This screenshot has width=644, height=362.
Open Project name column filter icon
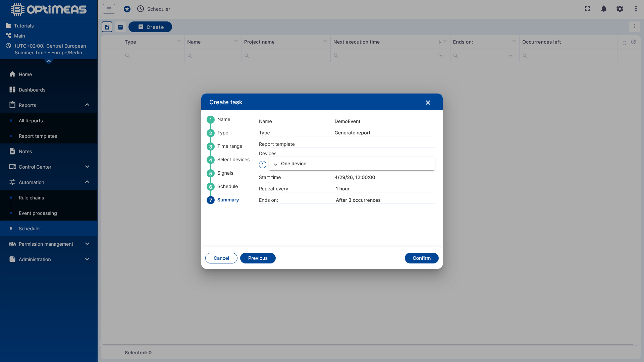325,42
